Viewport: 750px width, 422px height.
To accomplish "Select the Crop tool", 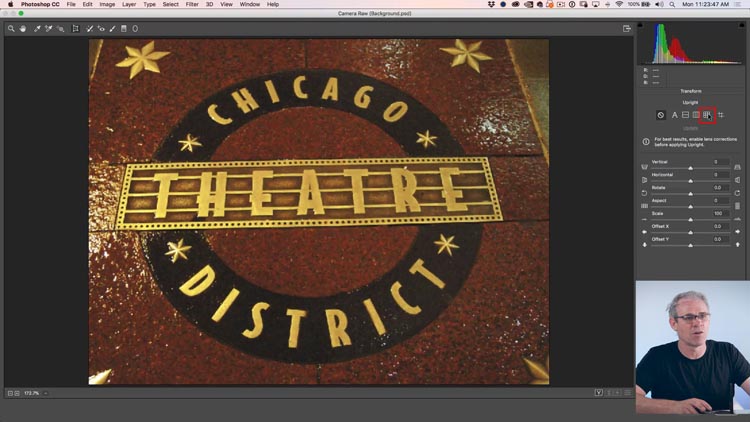I will [75, 29].
